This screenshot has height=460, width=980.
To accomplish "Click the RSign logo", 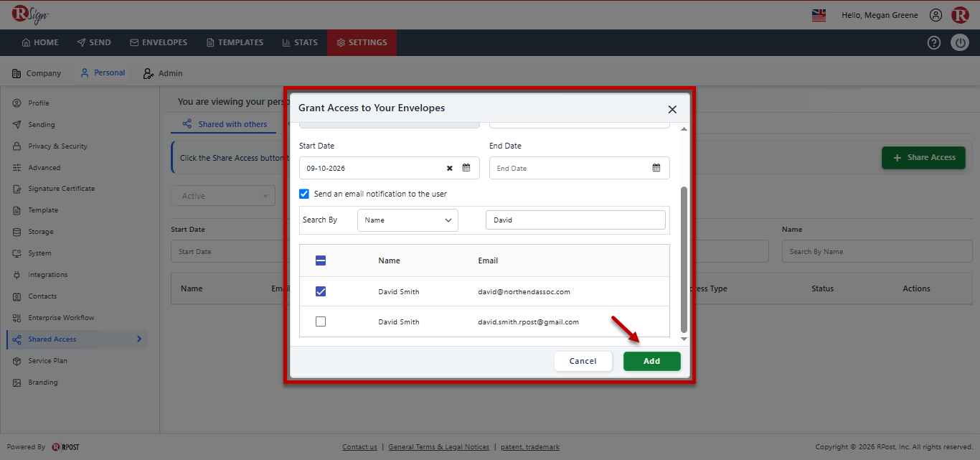I will click(30, 15).
